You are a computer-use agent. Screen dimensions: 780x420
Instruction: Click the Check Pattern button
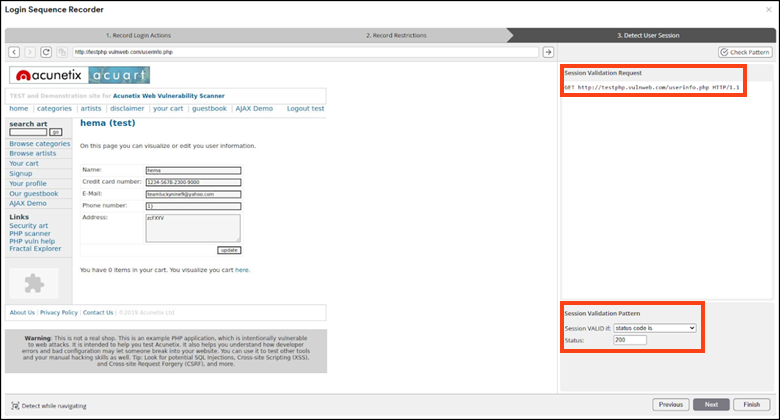[x=745, y=52]
